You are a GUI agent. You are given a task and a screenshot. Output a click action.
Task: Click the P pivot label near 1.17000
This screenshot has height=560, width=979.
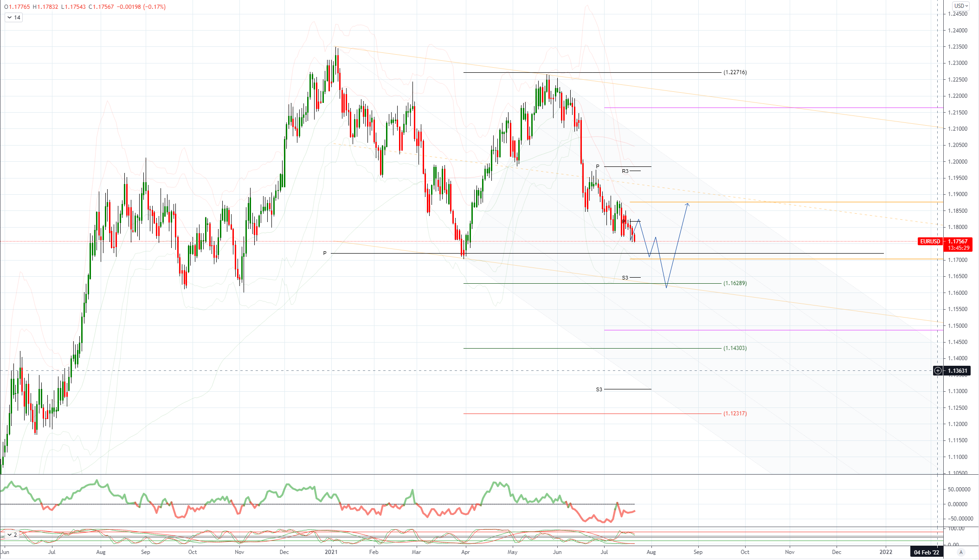click(x=325, y=254)
